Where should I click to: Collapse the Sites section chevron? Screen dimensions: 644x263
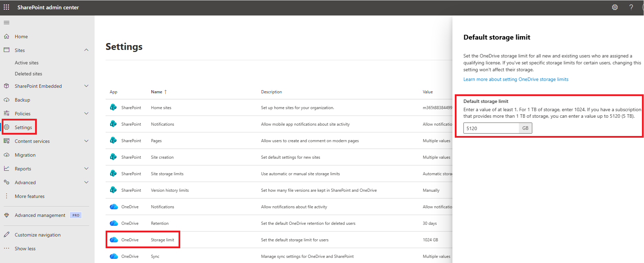coord(86,50)
